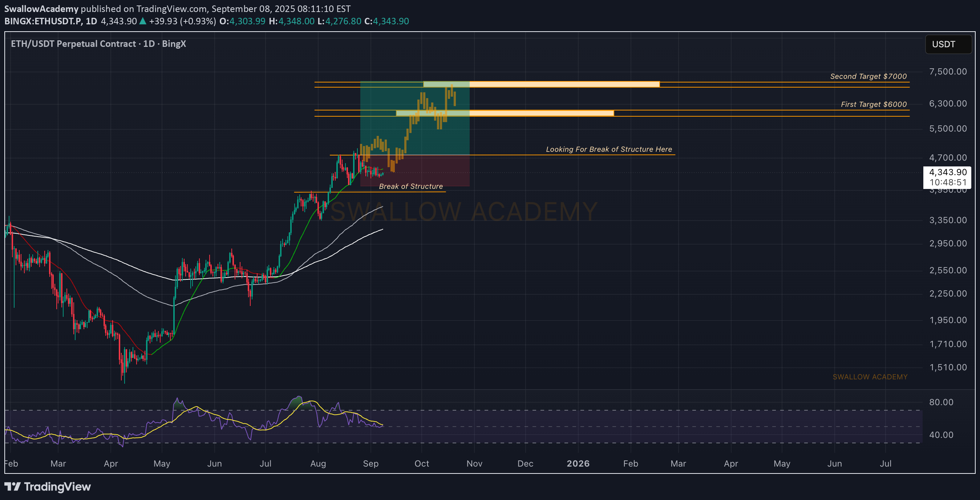The height and width of the screenshot is (500, 980).
Task: Click the +39.93 (+0.93%) change value
Action: (x=183, y=21)
